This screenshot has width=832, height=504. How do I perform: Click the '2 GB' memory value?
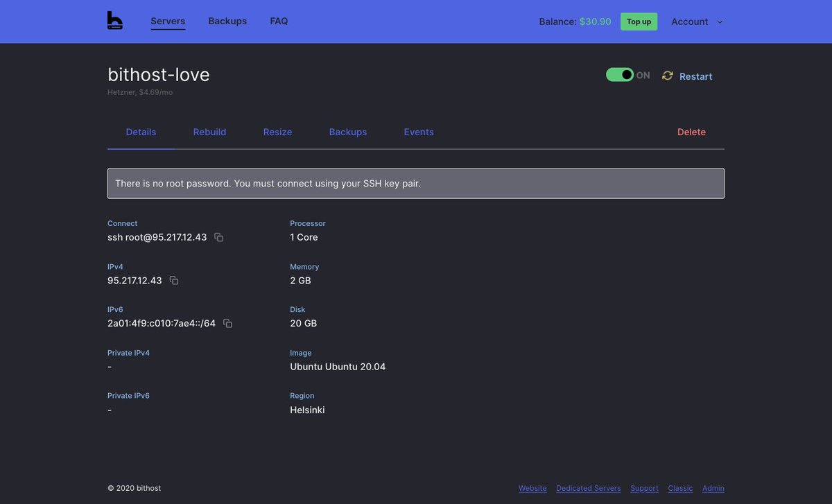[300, 280]
